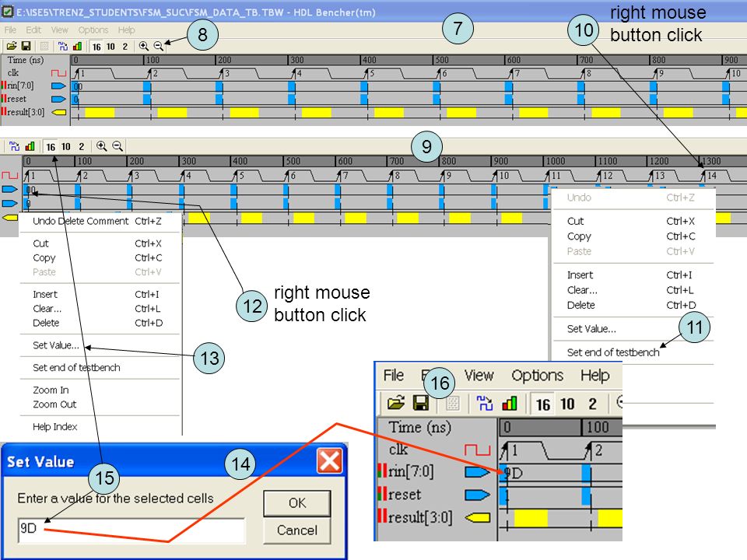
Task: Choose Delete in the left context menu
Action: [98, 323]
